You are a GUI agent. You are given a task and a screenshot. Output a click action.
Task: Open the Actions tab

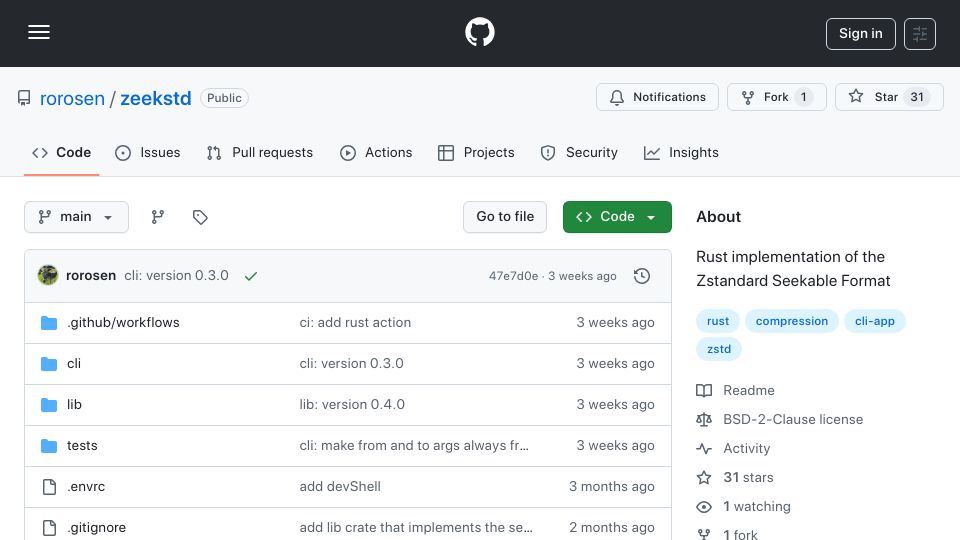(376, 152)
